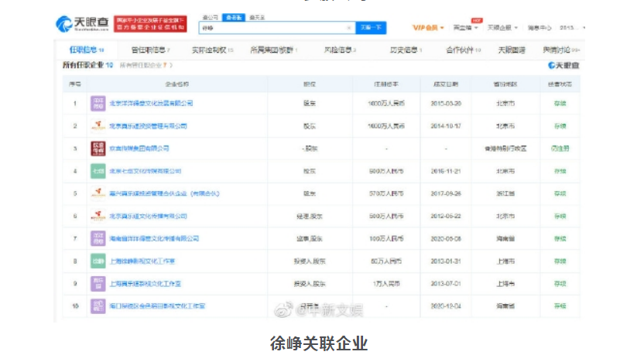
Task: Switch search mode to 查公司
Action: point(211,17)
